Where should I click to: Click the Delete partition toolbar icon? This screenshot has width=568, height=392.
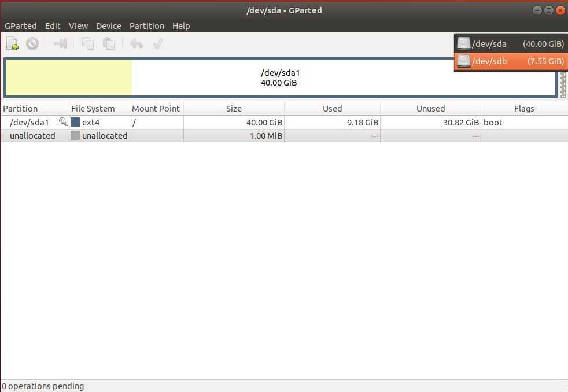pyautogui.click(x=32, y=44)
